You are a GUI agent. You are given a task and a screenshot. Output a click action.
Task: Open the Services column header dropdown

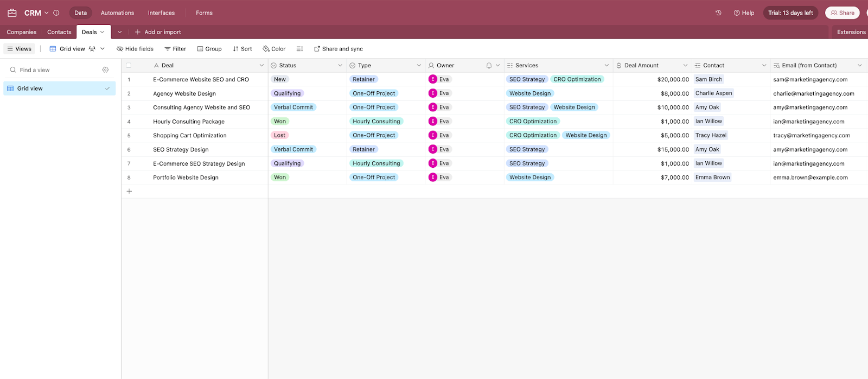click(x=607, y=65)
